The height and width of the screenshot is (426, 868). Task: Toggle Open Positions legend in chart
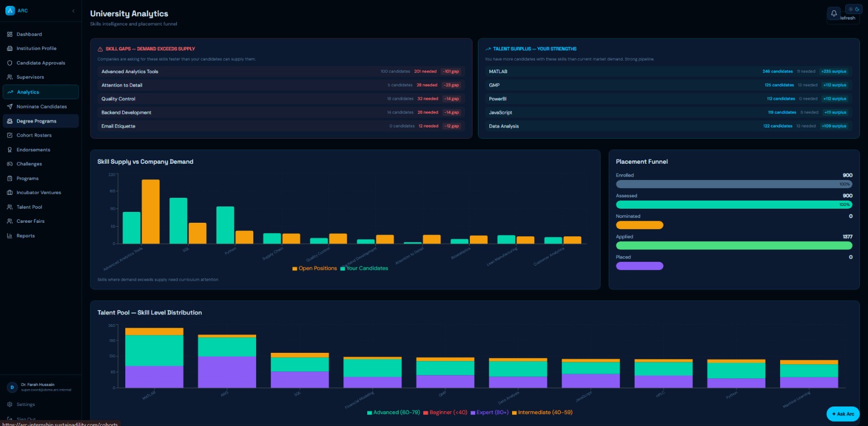tap(315, 268)
